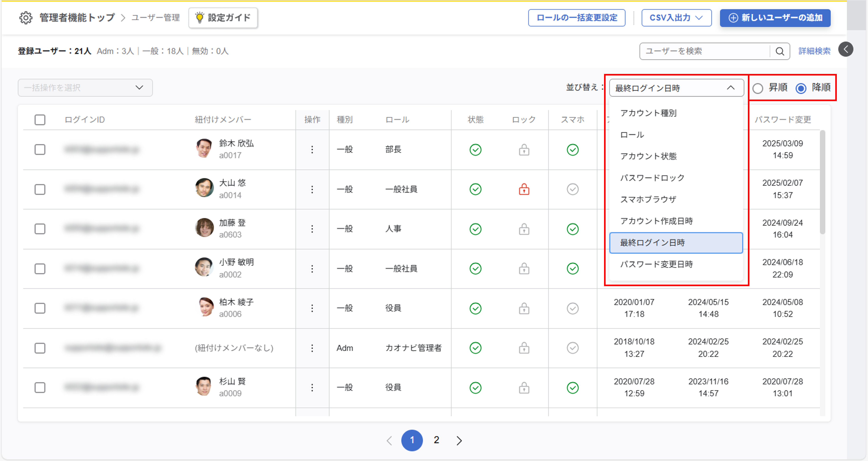
Task: Click the avatar of 鈴木 欣弘
Action: (x=204, y=148)
